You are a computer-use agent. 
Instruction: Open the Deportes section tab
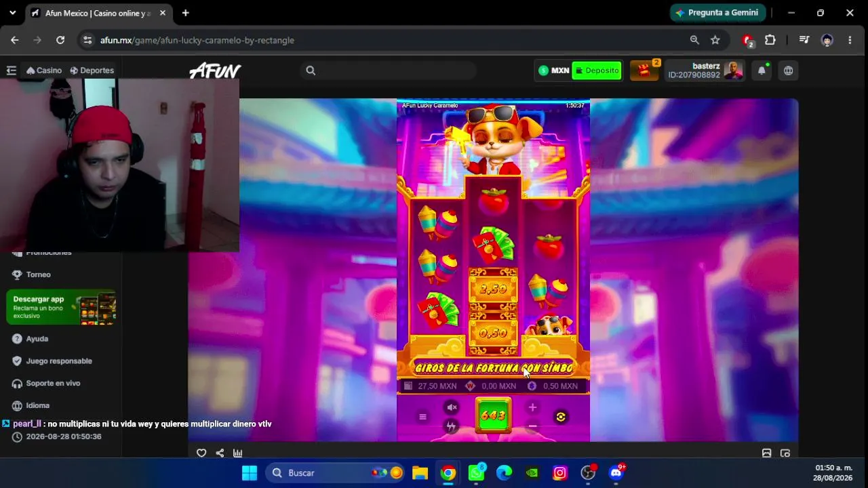point(92,70)
